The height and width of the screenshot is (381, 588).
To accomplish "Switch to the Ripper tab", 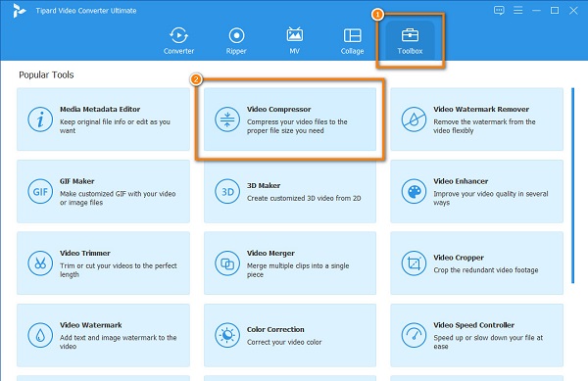I will 236,40.
